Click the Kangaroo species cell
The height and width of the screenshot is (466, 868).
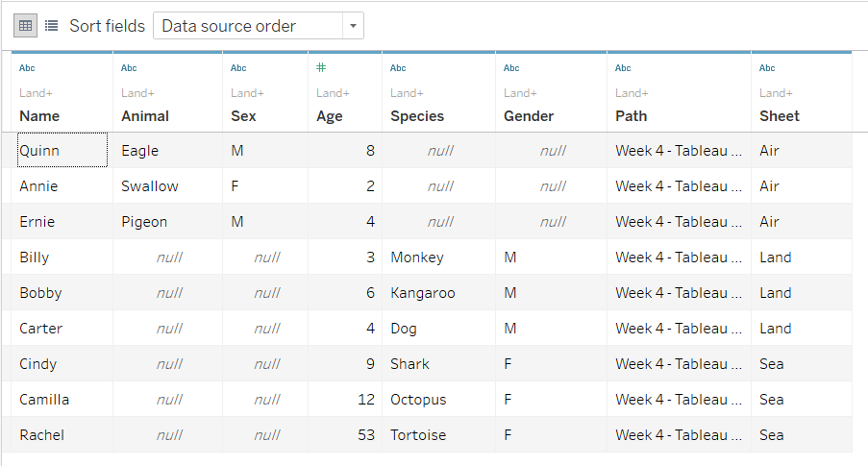423,293
